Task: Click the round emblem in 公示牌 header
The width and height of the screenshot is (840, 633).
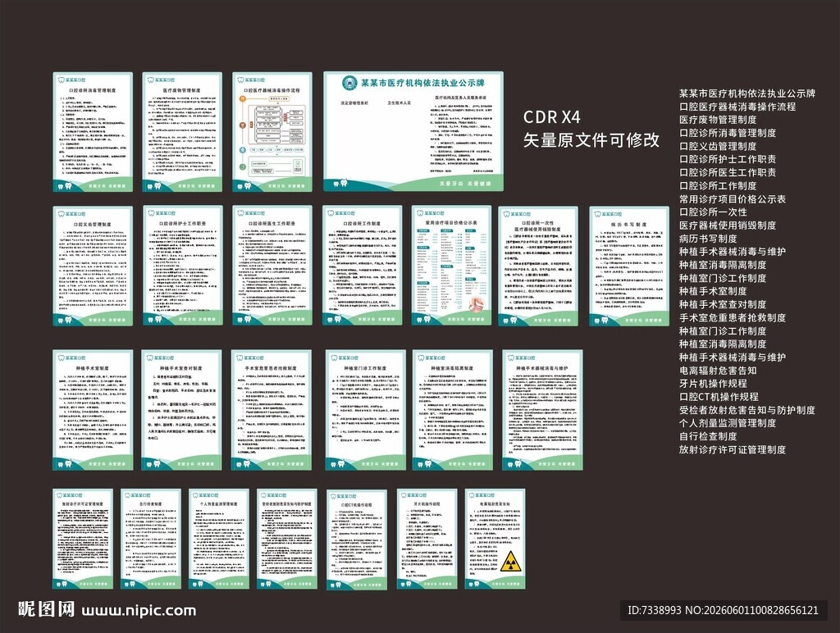Action: click(349, 83)
